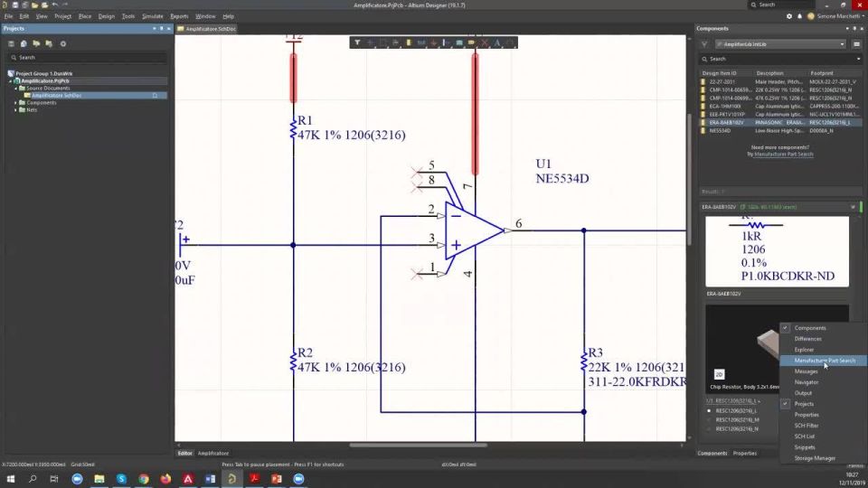This screenshot has width=868, height=488.
Task: Open the Simulate menu
Action: [x=152, y=16]
